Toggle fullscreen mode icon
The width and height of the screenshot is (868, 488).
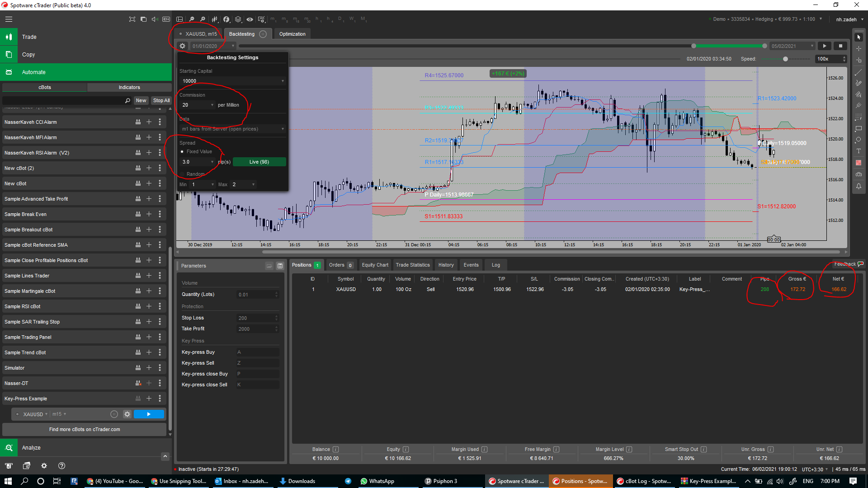click(x=132, y=19)
